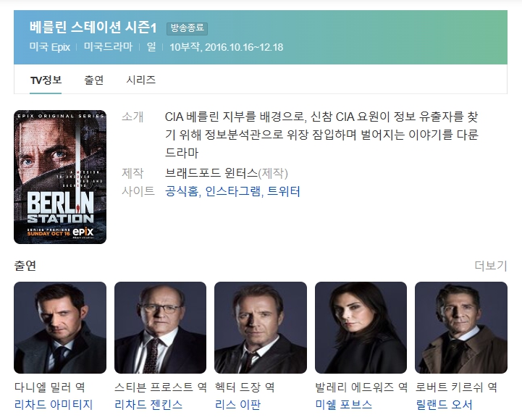
Task: Open the TV정보 tab
Action: 46,80
